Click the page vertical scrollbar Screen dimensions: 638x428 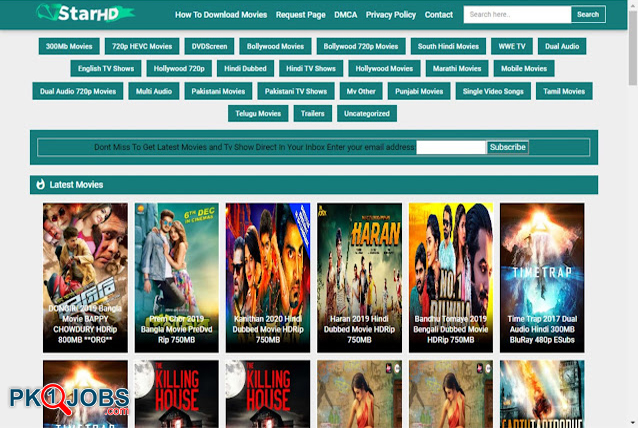(633, 47)
